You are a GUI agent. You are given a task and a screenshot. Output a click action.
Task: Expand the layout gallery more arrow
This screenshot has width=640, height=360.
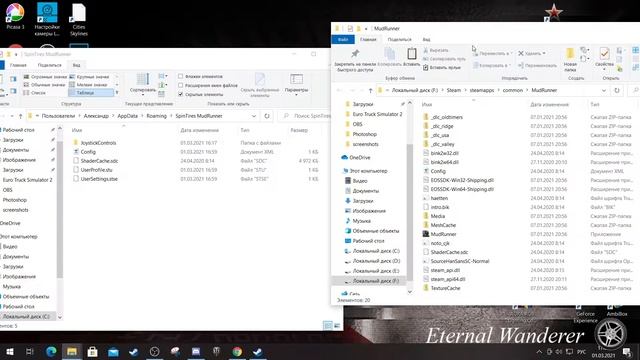point(117,93)
